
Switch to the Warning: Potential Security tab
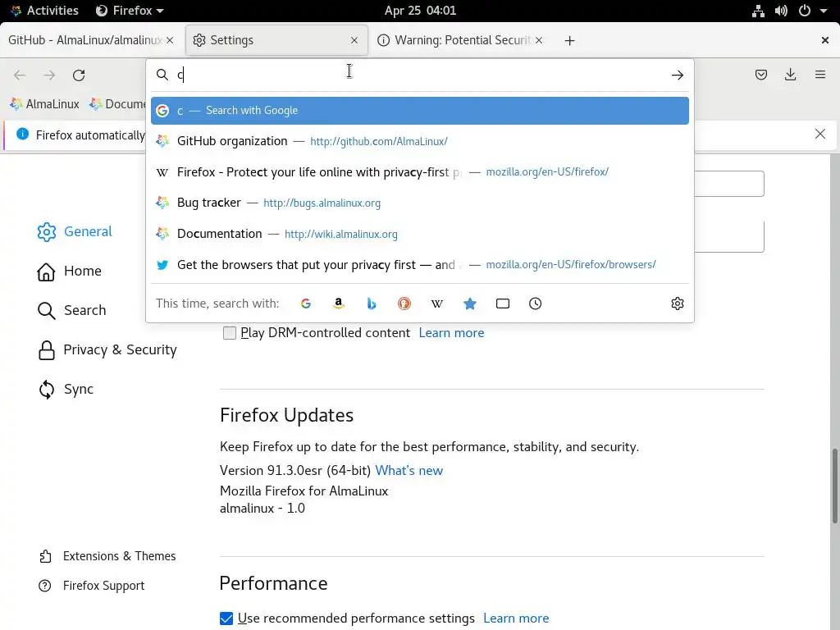pos(461,40)
